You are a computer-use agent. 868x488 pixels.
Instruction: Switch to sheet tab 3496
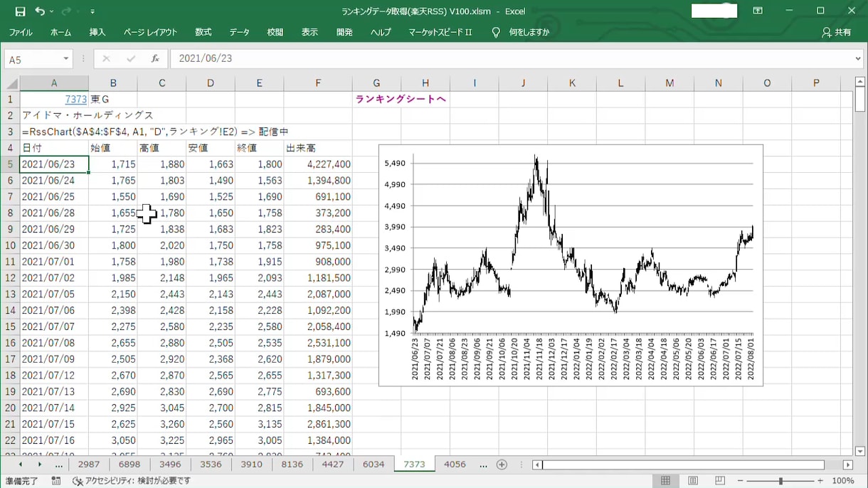click(x=170, y=465)
